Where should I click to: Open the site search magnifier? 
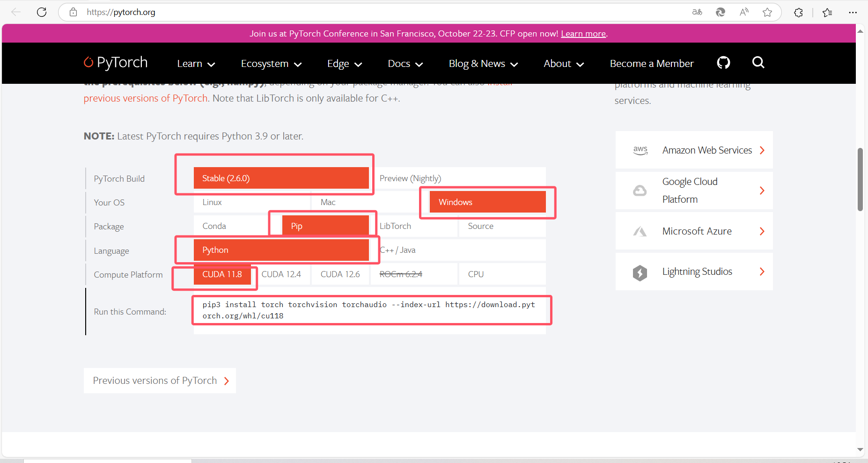[758, 62]
